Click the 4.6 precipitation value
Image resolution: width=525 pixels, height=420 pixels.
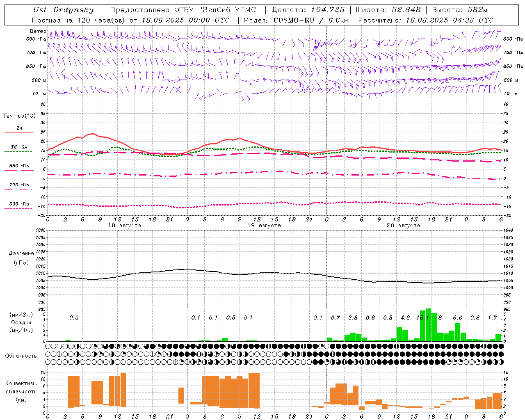pos(405,318)
